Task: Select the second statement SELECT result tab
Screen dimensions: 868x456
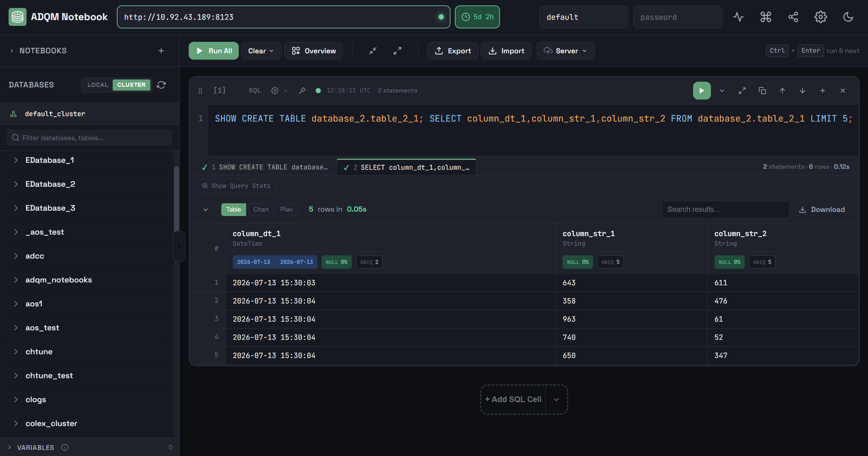Action: (x=406, y=168)
